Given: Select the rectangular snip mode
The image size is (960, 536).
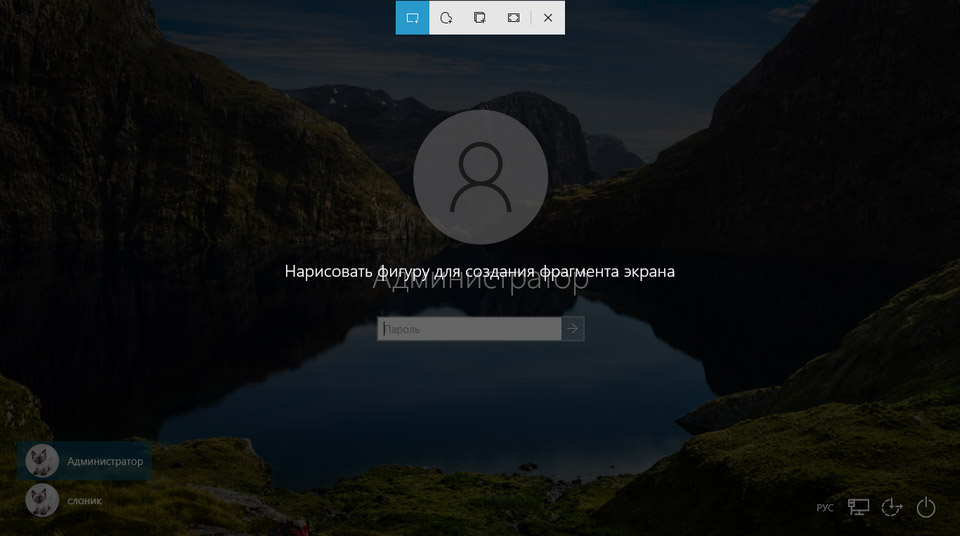Looking at the screenshot, I should click(x=412, y=18).
